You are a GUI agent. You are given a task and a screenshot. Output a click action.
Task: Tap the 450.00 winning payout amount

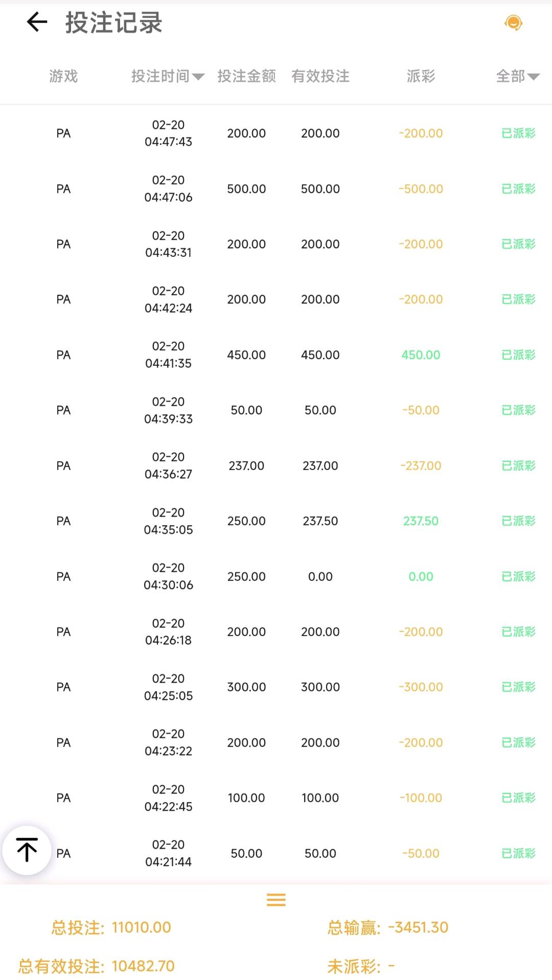coord(421,355)
